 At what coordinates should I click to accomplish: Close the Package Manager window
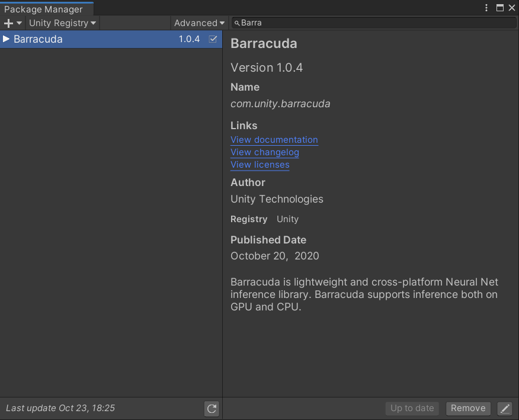512,8
